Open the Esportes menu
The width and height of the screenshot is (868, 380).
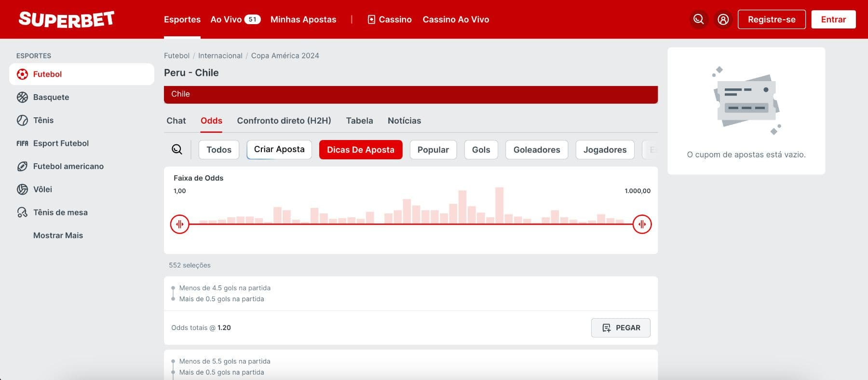pyautogui.click(x=182, y=19)
